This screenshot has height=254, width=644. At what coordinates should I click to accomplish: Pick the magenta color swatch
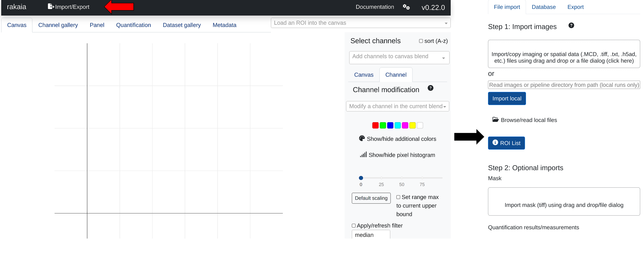point(405,125)
